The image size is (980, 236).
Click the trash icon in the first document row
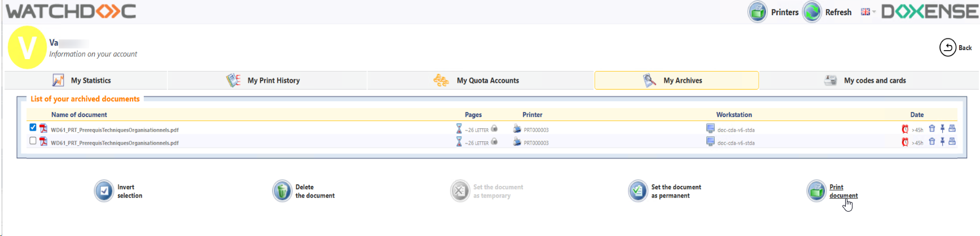[x=932, y=129]
